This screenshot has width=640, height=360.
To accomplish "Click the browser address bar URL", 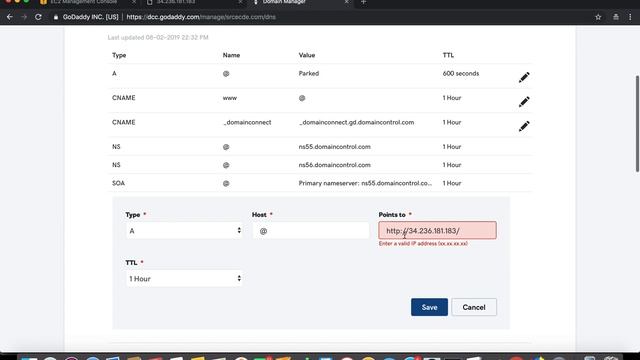I will tap(201, 17).
